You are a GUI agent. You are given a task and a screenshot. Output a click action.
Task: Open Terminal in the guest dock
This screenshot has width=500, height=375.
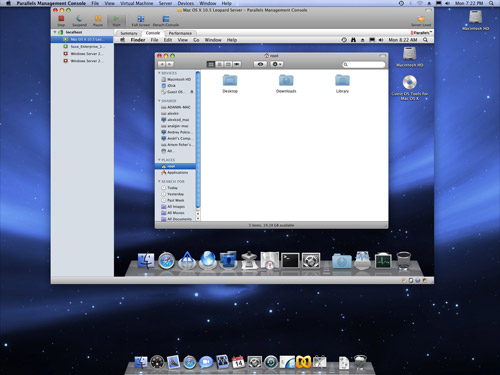tap(290, 260)
